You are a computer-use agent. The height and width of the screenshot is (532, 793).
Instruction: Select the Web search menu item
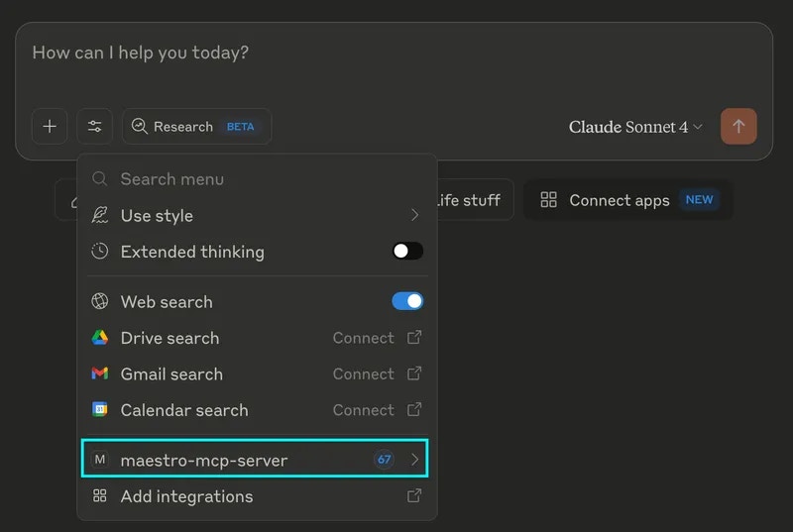pos(167,302)
